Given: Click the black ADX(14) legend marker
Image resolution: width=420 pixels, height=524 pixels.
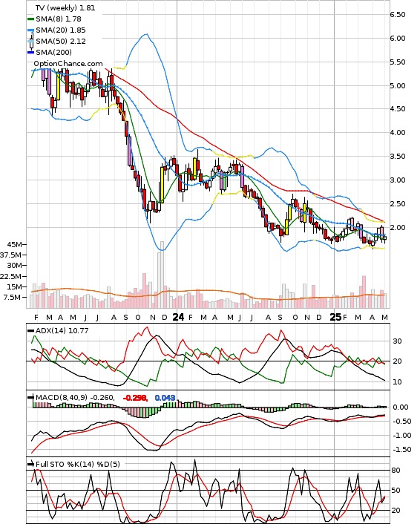Looking at the screenshot, I should coord(30,330).
